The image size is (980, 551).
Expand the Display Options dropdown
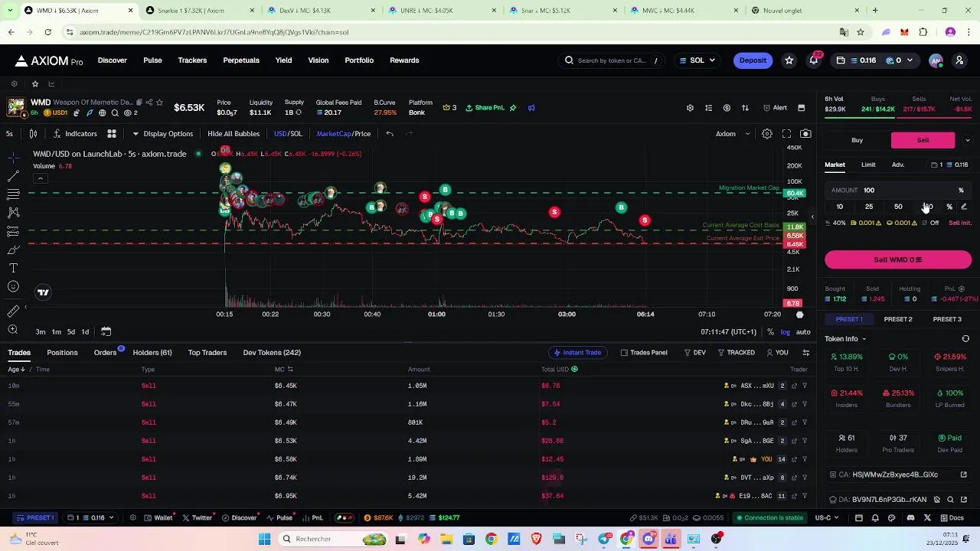(x=163, y=134)
